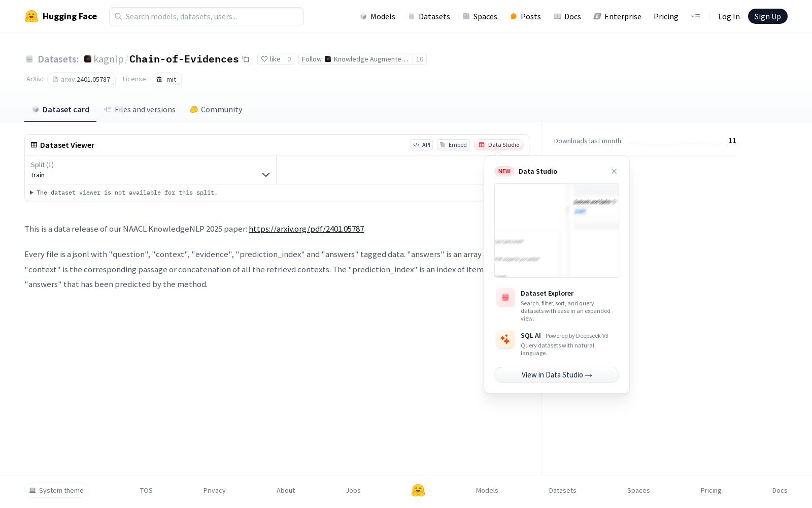Click the arxiv:2401.05787 tag
This screenshot has height=508, width=812.
point(82,79)
